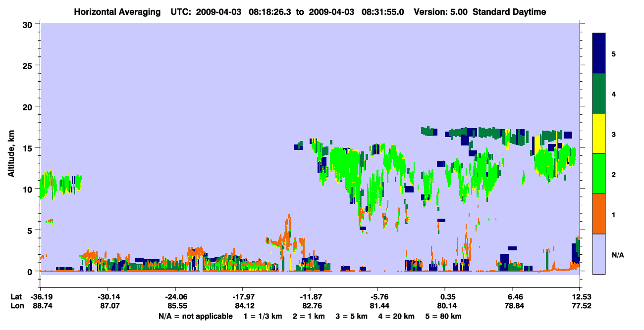Click the lavender N/A colorbar segment
The height and width of the screenshot is (330, 644).
click(x=599, y=254)
